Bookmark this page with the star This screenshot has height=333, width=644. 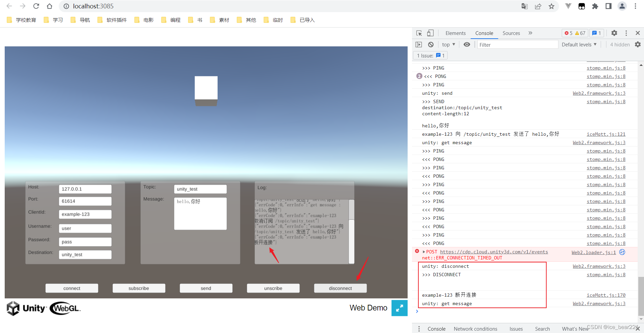click(551, 6)
